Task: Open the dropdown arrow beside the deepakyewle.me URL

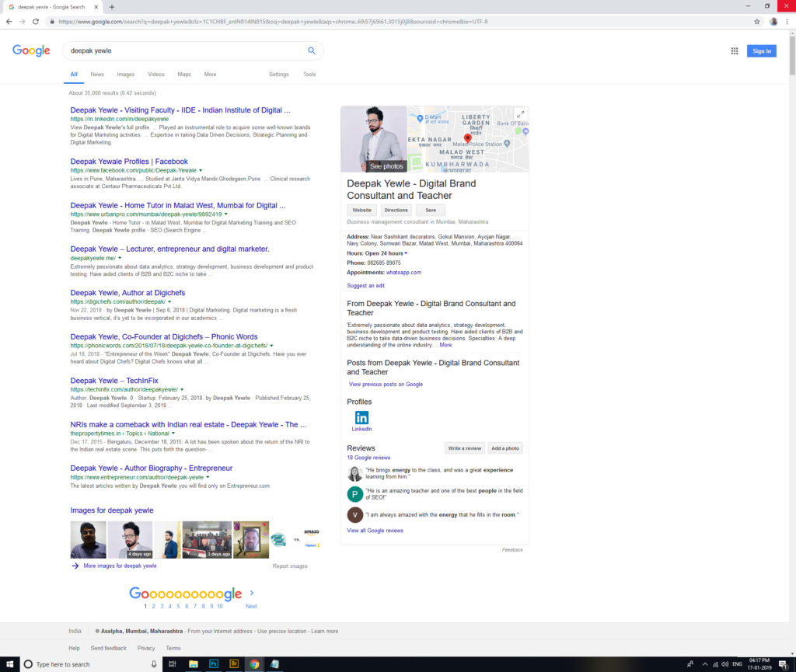Action: (119, 258)
